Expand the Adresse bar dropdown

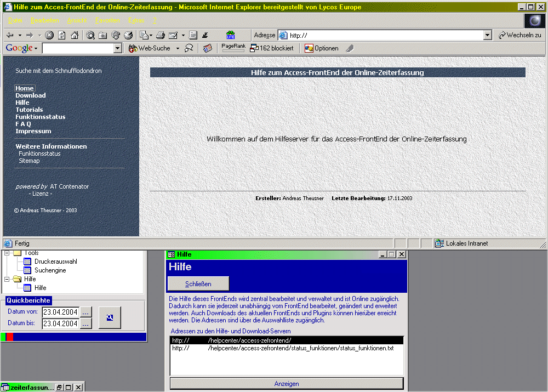tap(488, 35)
